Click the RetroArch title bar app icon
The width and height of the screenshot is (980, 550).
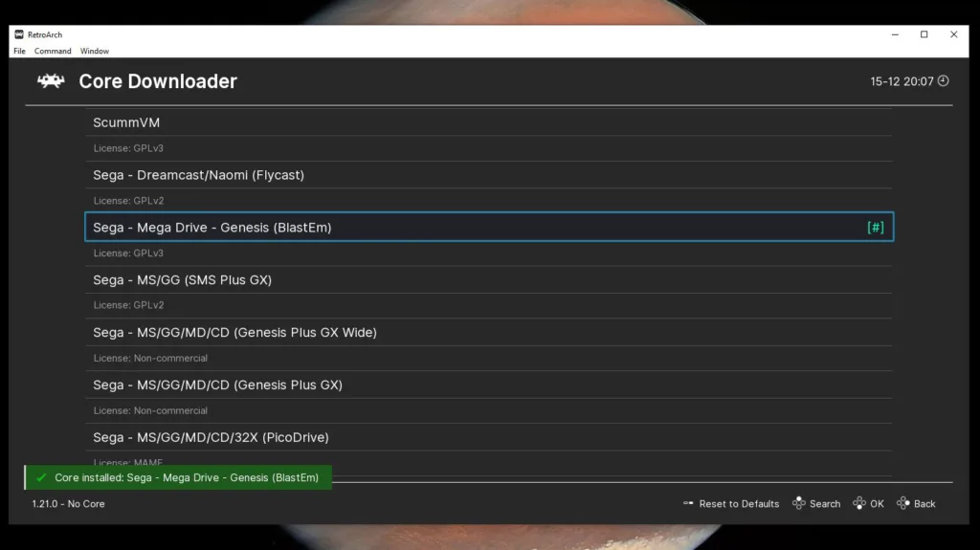(19, 34)
